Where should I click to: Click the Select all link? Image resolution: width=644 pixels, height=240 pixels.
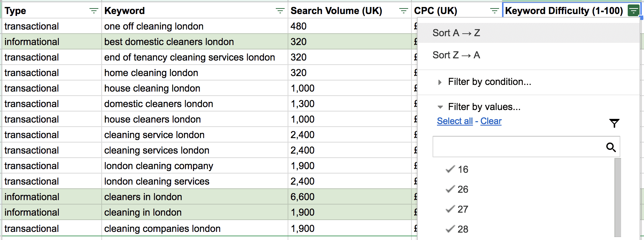[455, 121]
